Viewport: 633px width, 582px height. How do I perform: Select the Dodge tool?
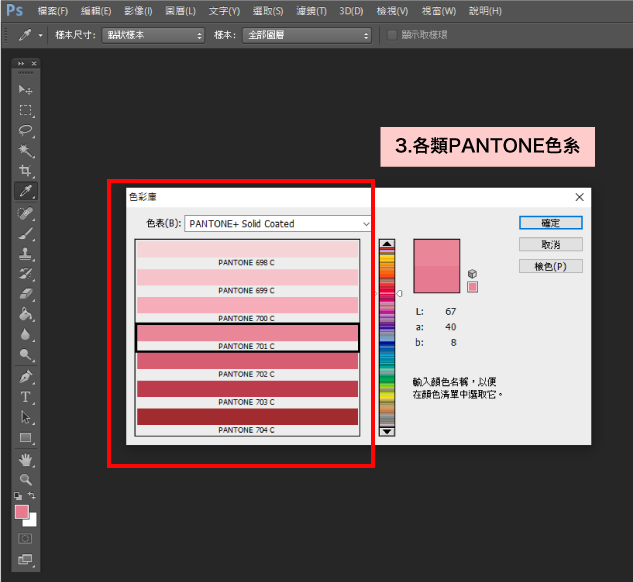(x=25, y=355)
